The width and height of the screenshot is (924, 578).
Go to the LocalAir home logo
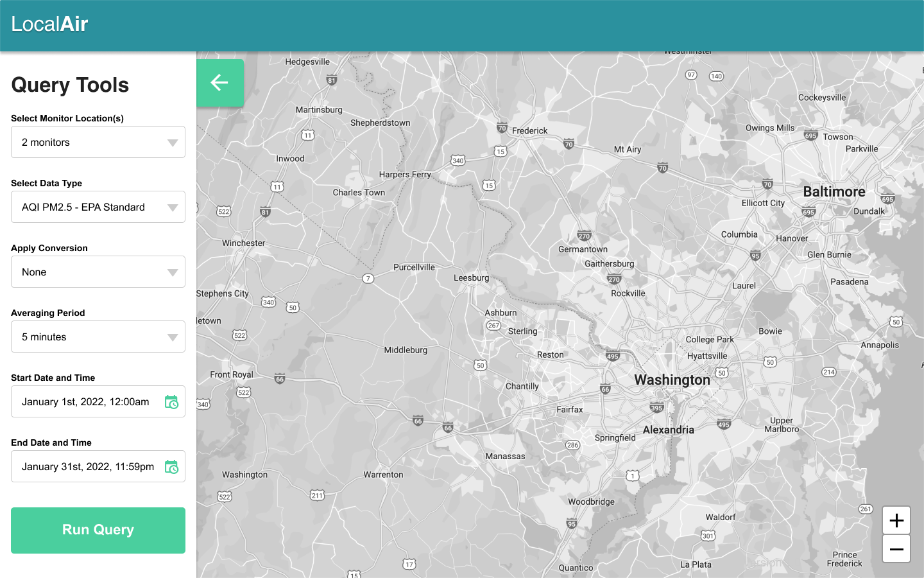[x=49, y=24]
